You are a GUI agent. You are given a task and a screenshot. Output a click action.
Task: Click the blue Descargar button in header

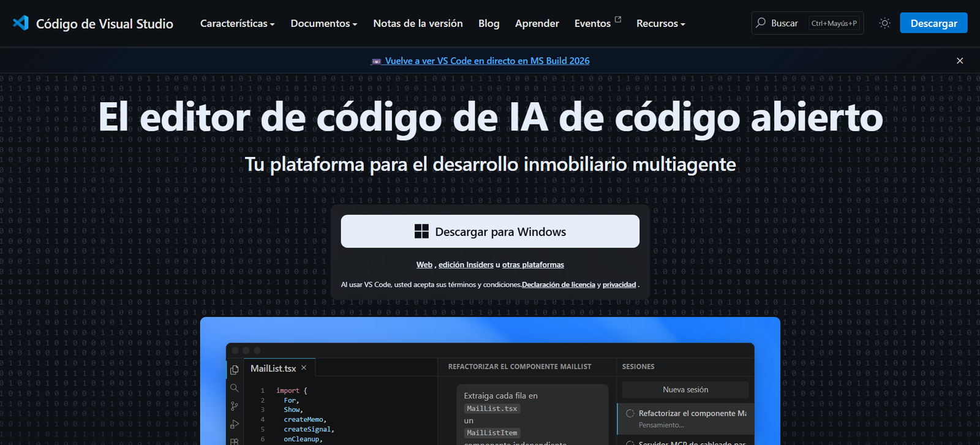(933, 23)
